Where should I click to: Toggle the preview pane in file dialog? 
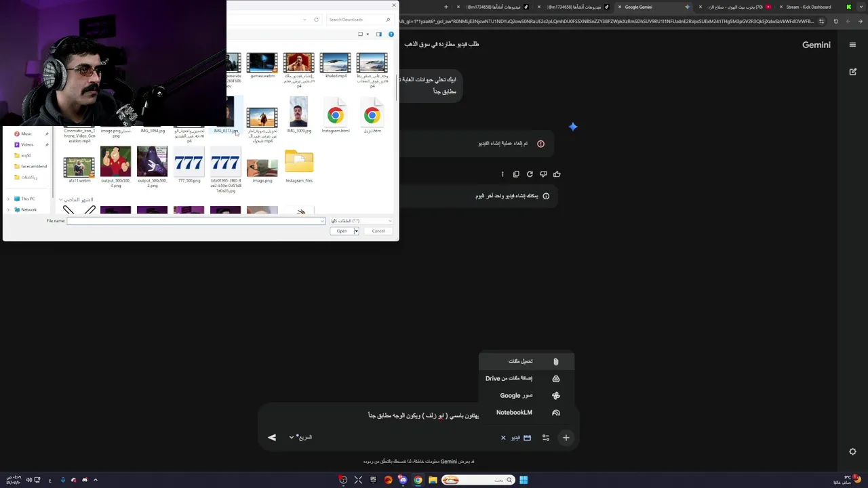(x=379, y=34)
